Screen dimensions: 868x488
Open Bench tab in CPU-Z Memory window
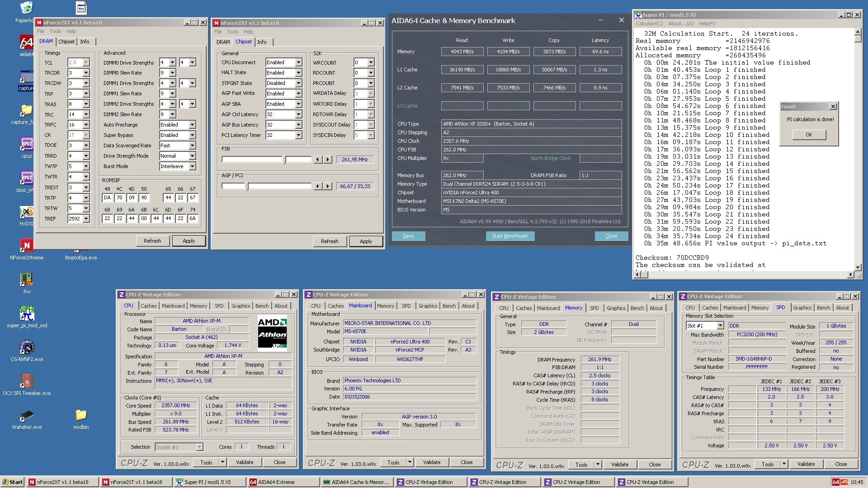pos(637,308)
